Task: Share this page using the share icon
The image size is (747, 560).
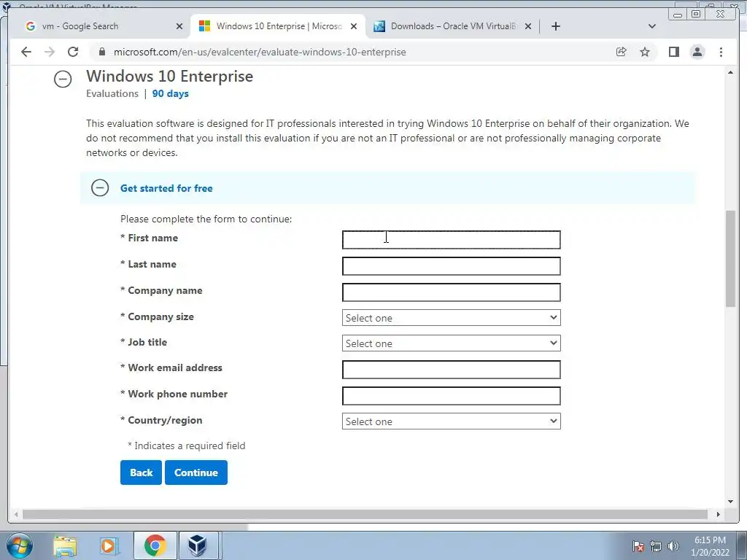Action: click(x=622, y=52)
